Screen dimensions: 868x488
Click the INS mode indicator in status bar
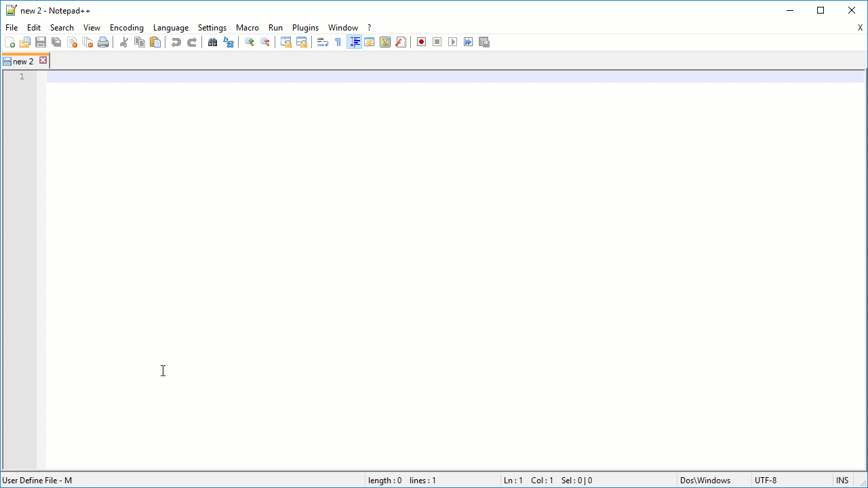coord(842,481)
